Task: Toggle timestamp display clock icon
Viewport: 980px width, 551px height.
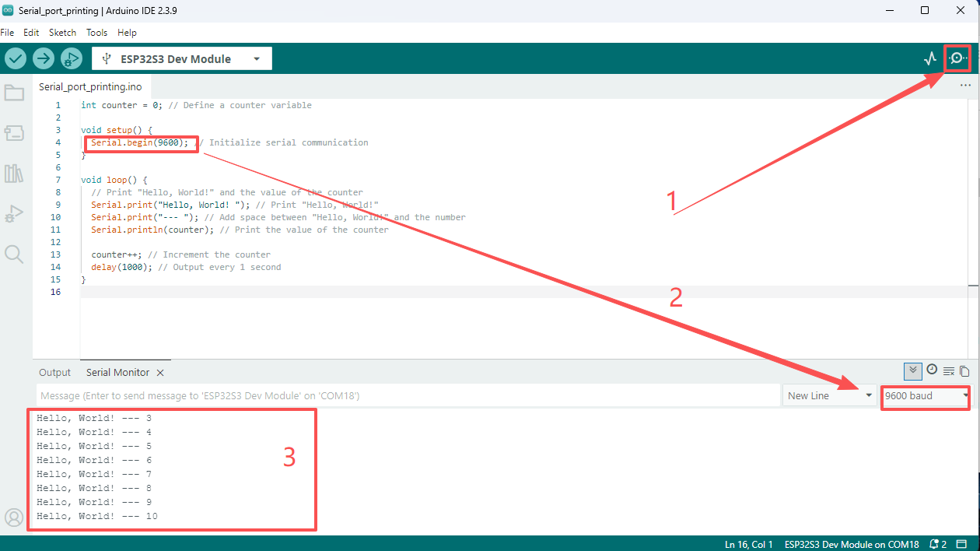Action: point(932,370)
